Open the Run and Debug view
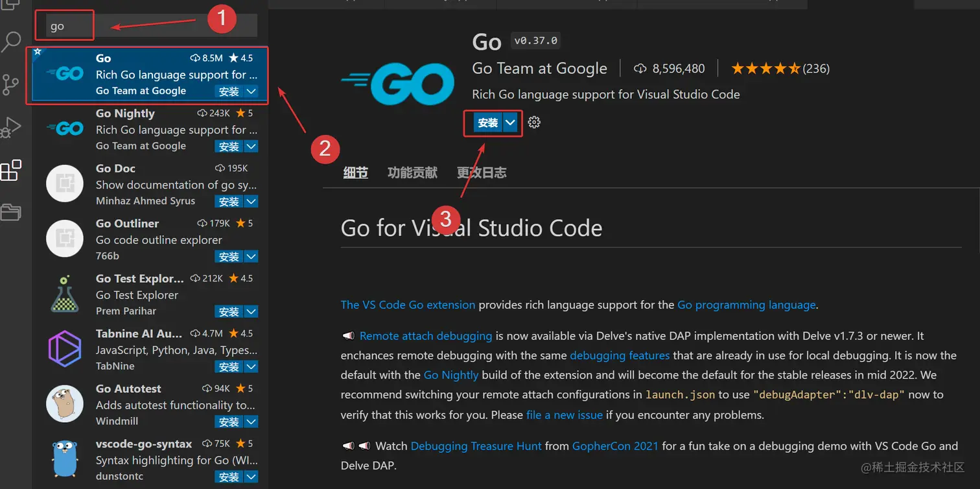Viewport: 980px width, 489px height. [x=11, y=128]
